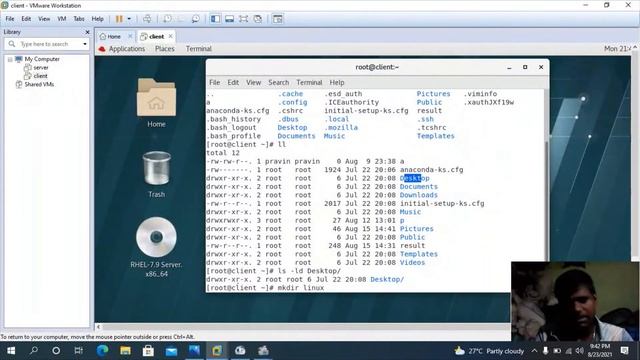Click the library search field
The height and width of the screenshot is (360, 640).
[x=46, y=44]
